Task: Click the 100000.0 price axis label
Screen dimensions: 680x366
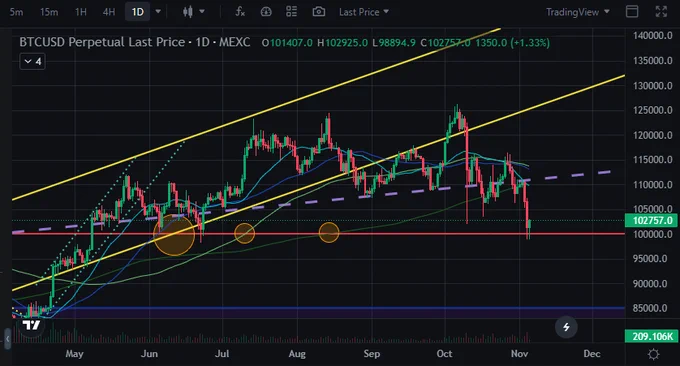Action: pos(652,234)
